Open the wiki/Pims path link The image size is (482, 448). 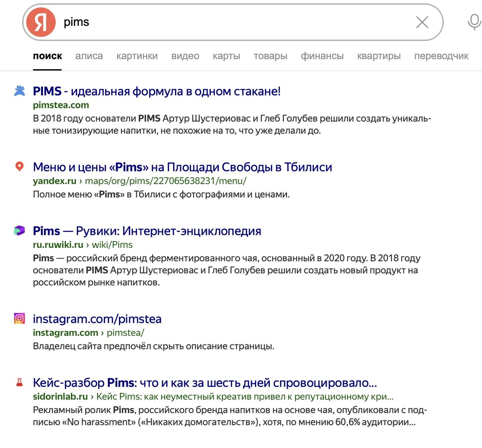112,244
